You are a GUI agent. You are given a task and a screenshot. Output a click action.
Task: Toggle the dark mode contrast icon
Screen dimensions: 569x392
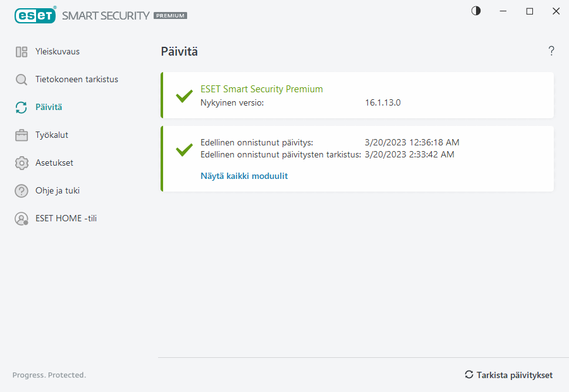[x=476, y=11]
